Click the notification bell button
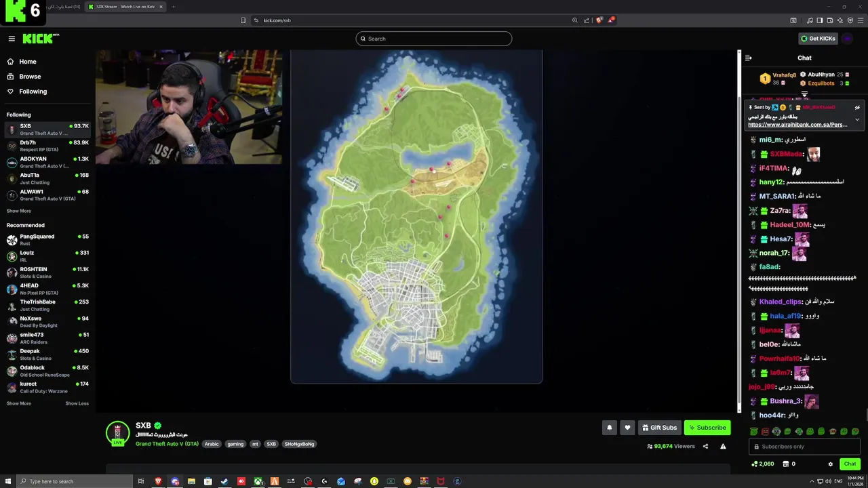Image resolution: width=868 pixels, height=488 pixels. [609, 428]
